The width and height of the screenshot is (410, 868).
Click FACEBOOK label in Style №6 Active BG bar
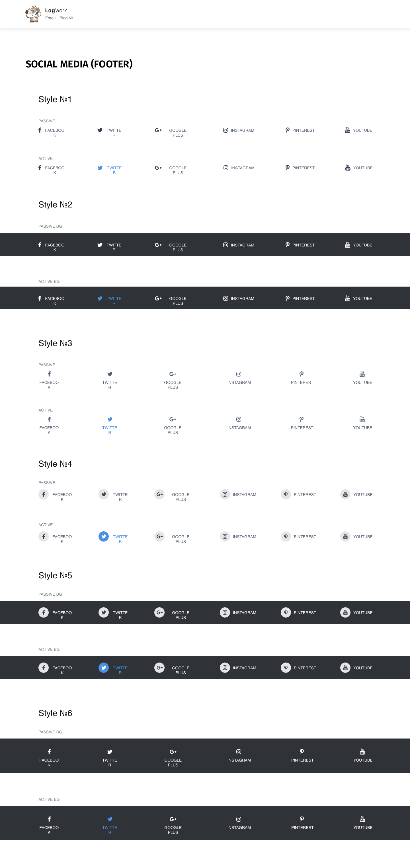click(x=49, y=830)
